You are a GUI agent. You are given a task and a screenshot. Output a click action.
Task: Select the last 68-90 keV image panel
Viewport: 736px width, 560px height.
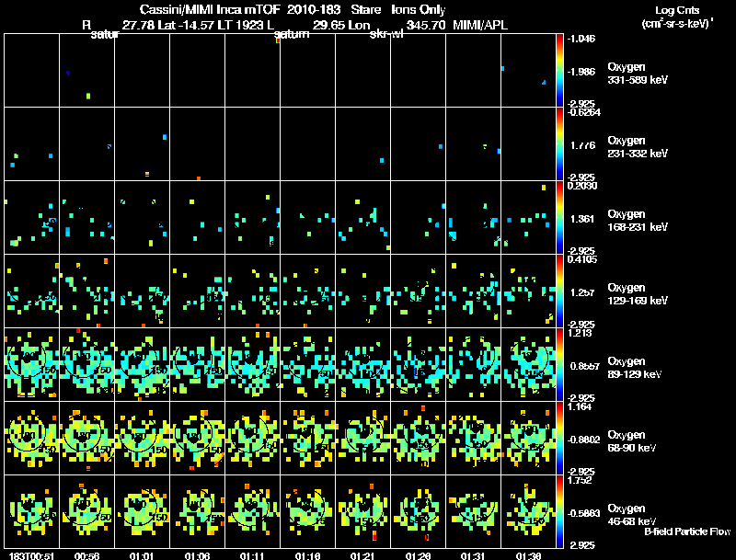pos(528,438)
